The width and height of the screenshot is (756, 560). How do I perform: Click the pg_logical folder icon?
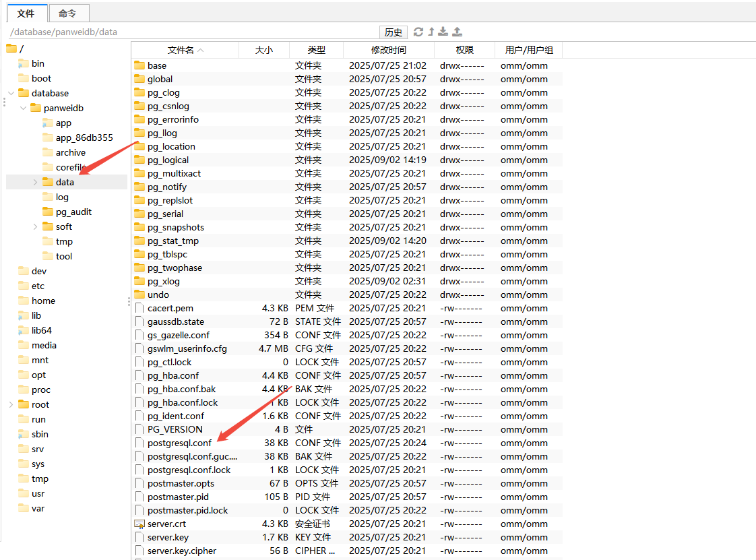pos(139,160)
